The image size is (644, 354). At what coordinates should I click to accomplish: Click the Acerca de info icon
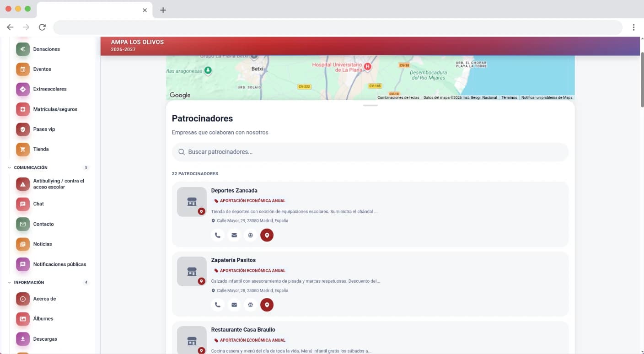tap(23, 299)
